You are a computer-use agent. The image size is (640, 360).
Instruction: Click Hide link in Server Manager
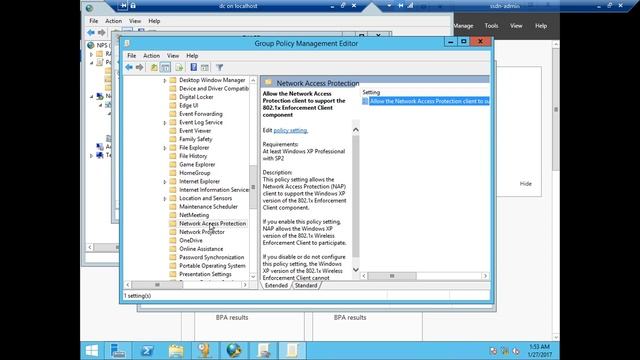click(525, 184)
